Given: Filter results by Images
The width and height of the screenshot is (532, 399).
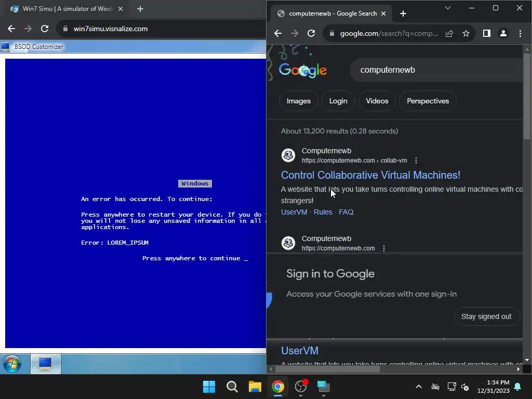Looking at the screenshot, I should (299, 101).
